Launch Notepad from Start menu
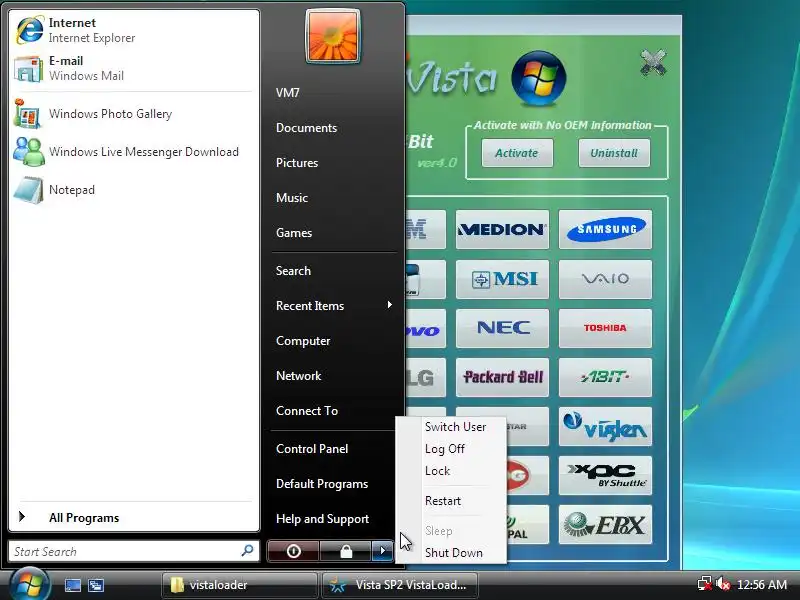 click(134, 190)
